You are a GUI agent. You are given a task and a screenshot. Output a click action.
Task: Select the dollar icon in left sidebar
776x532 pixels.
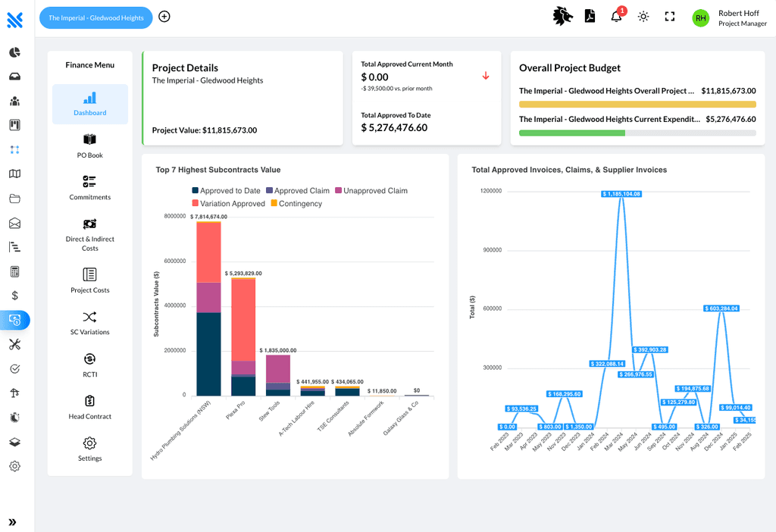tap(15, 296)
